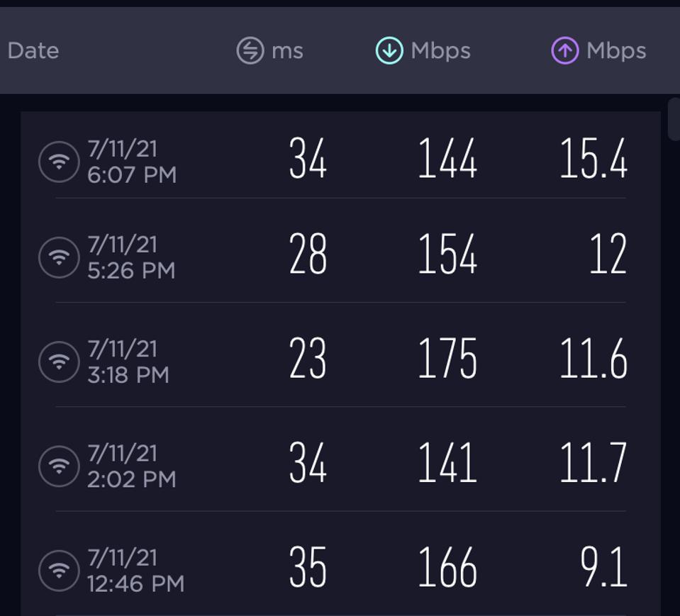Image resolution: width=680 pixels, height=616 pixels.
Task: Tap the Wi-Fi icon for 6:07 PM result
Action: pos(59,162)
